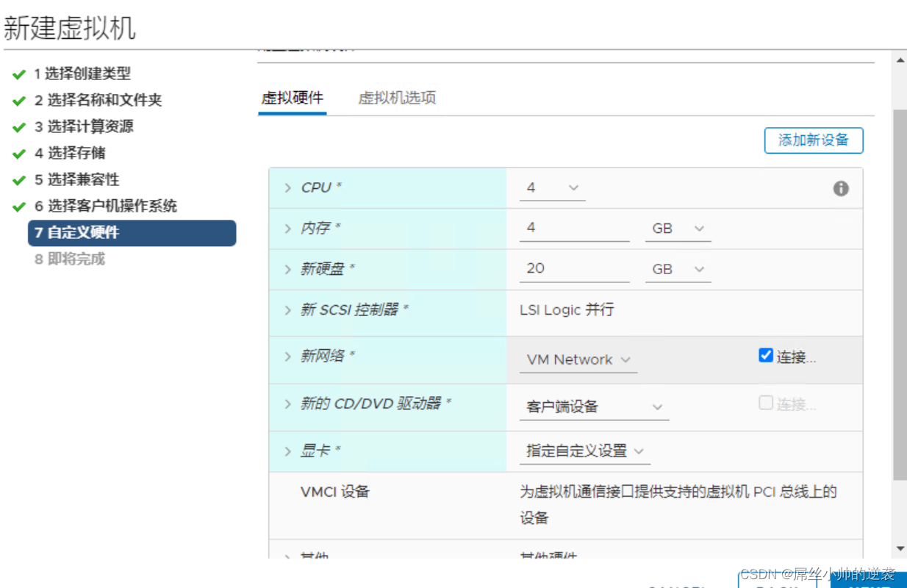
Task: Go to step 5 选择兼容性
Action: (76, 179)
